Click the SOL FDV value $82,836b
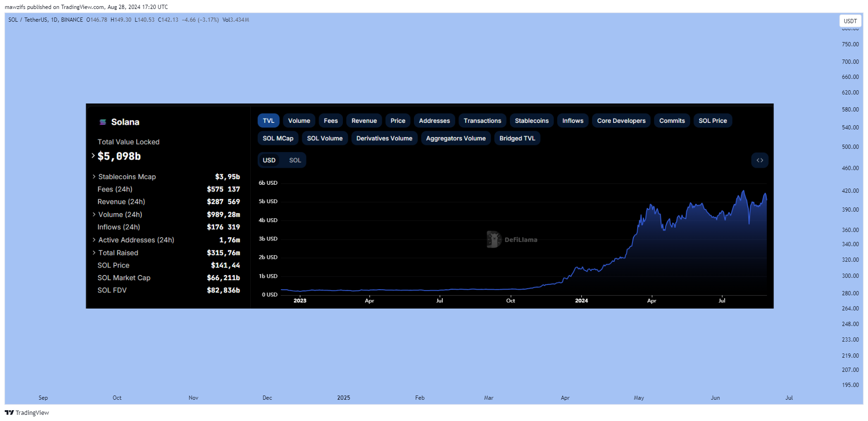This screenshot has height=421, width=868. [223, 290]
